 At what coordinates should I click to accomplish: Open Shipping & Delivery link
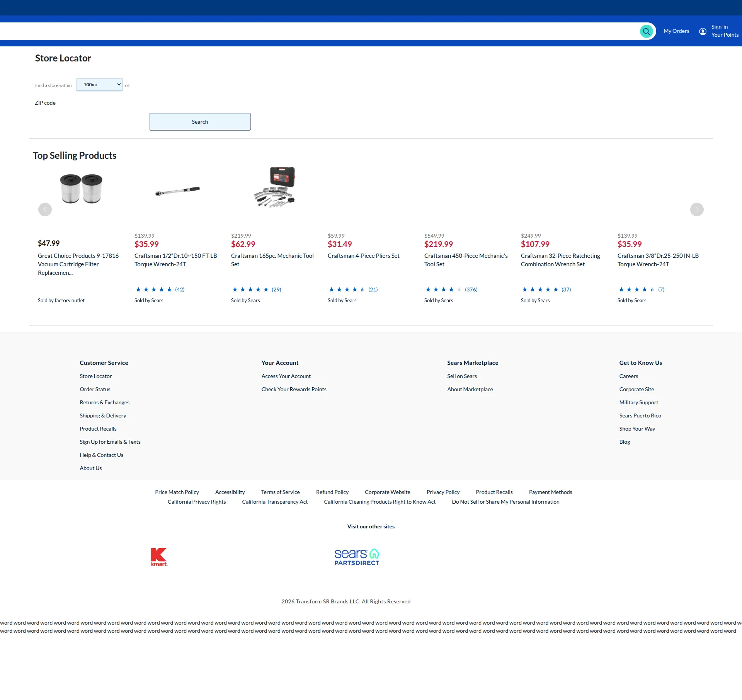(103, 416)
